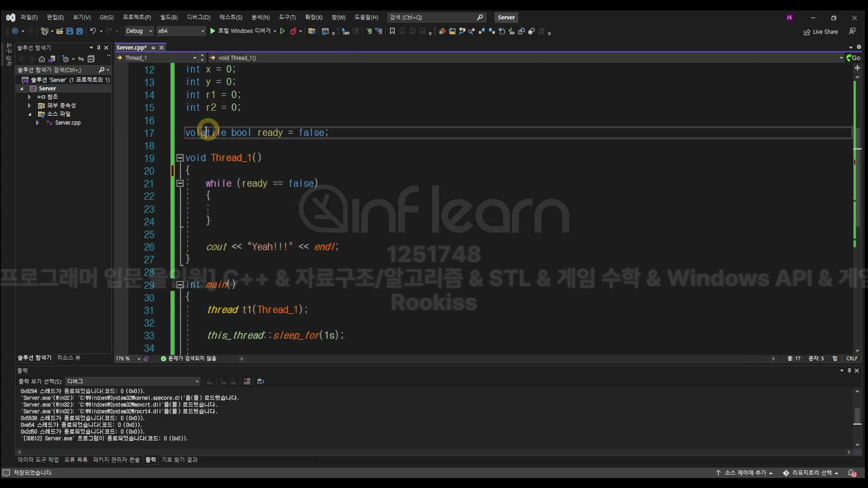Viewport: 868px width, 488px height.
Task: Switch to the 오류 목록 tab
Action: coord(75,460)
